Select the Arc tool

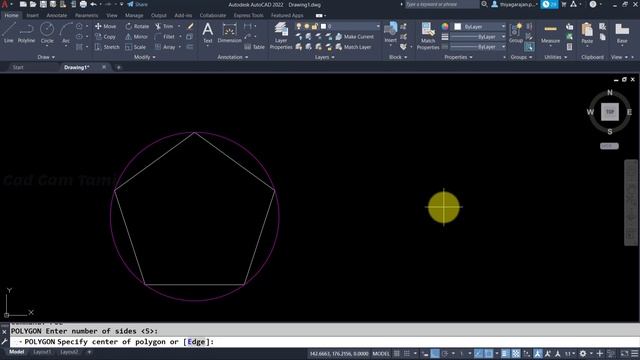[66, 33]
